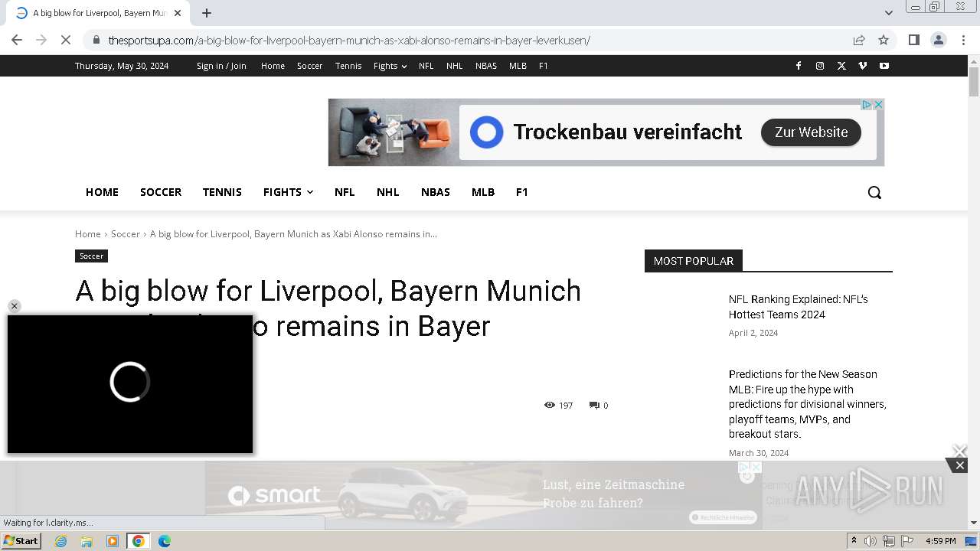Screen dimensions: 980x551
Task: Go to HOME in main menu
Action: (x=102, y=192)
